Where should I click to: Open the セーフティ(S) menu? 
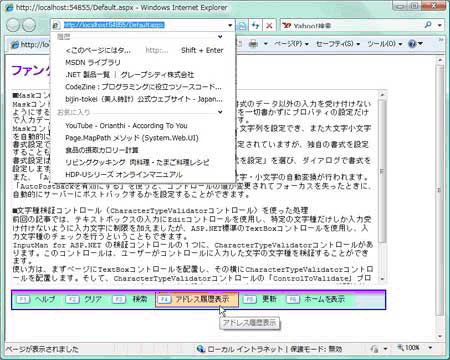pos(338,44)
